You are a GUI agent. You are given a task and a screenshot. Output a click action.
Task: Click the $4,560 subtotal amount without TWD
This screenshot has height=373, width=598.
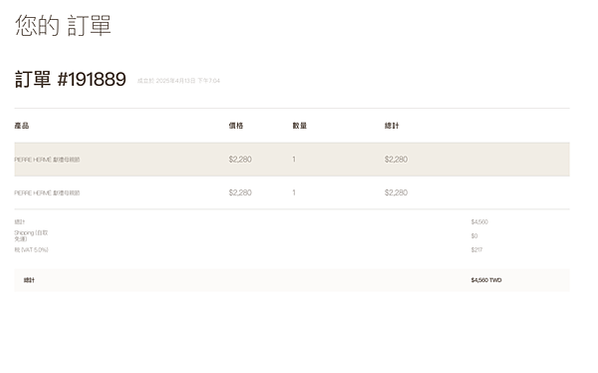(479, 222)
